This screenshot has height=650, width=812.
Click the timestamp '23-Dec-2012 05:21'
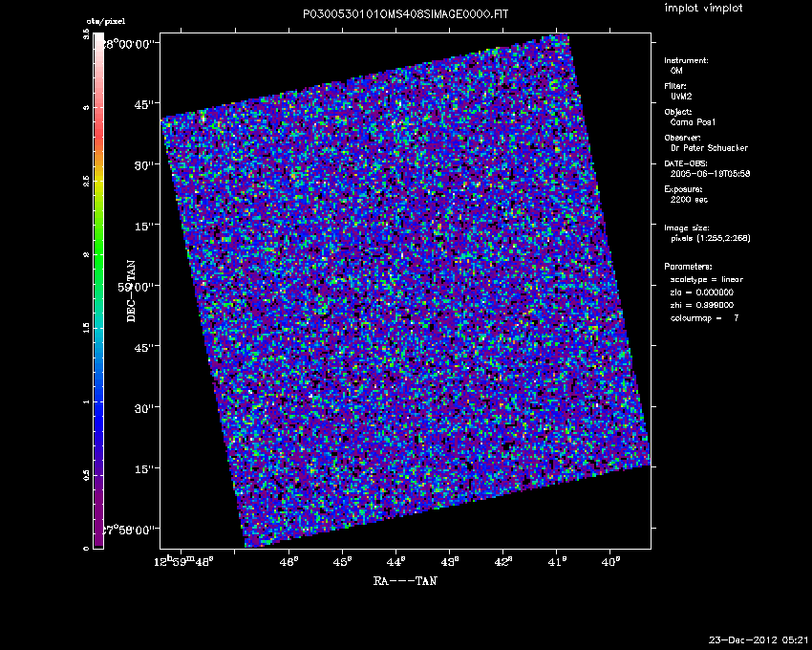point(759,640)
